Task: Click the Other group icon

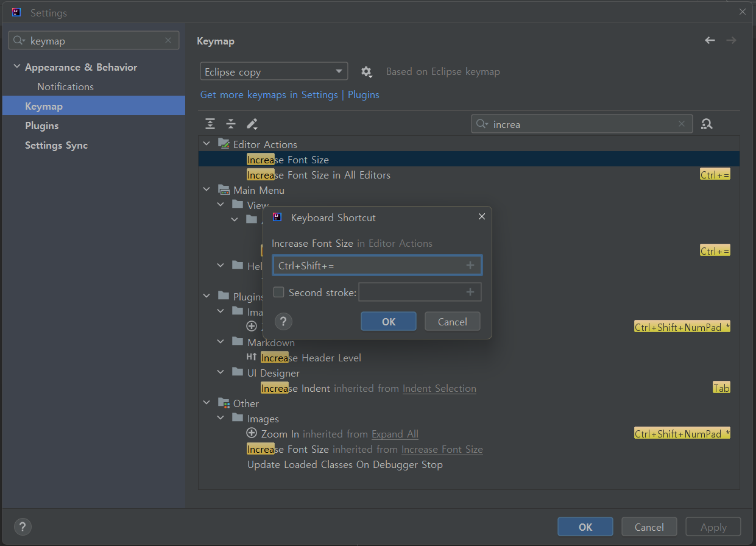Action: (x=224, y=403)
